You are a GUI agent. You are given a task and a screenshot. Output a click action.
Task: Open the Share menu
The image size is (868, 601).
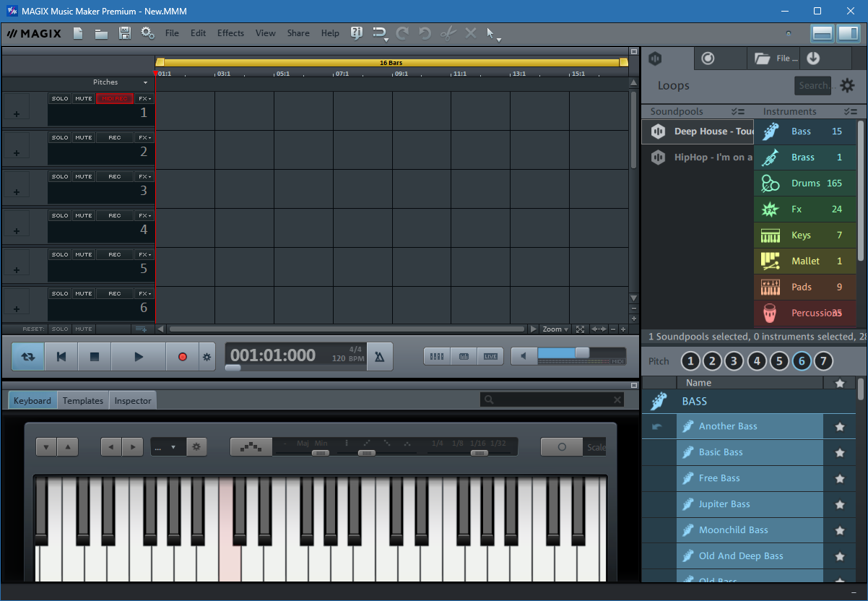click(298, 33)
